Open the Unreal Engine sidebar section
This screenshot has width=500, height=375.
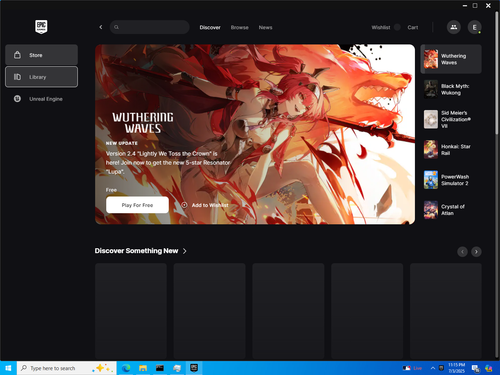[41, 99]
